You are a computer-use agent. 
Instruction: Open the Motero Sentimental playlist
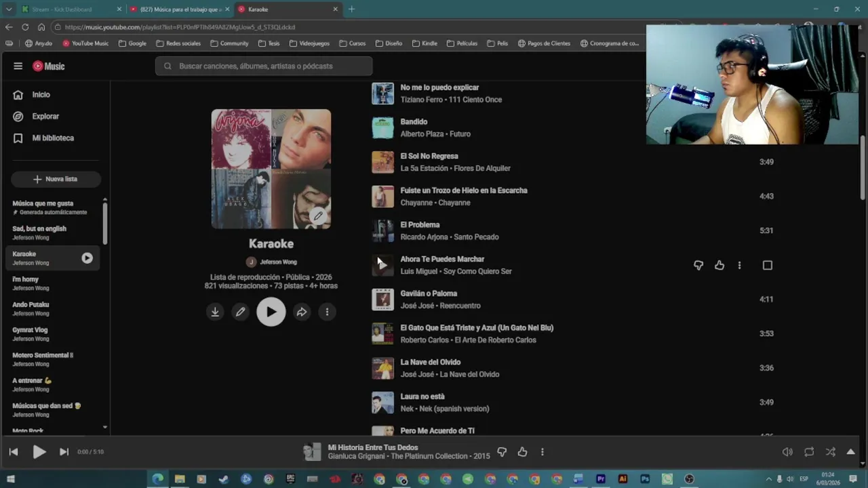[43, 359]
